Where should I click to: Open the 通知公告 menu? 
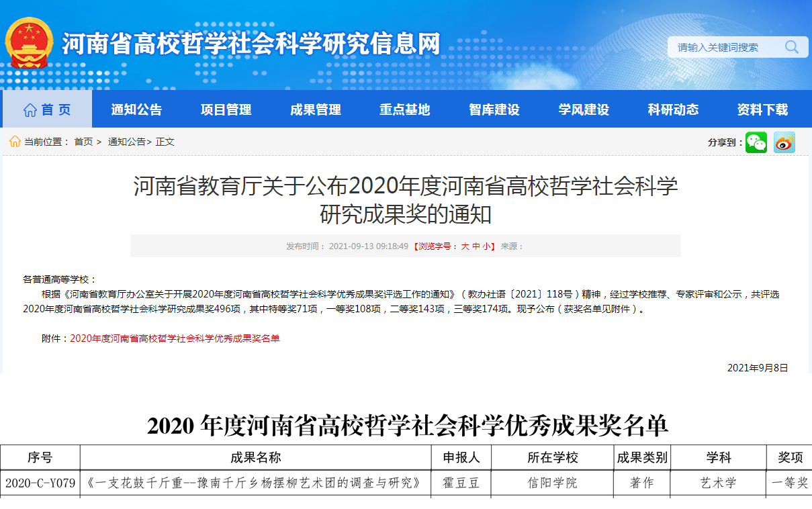[x=136, y=109]
